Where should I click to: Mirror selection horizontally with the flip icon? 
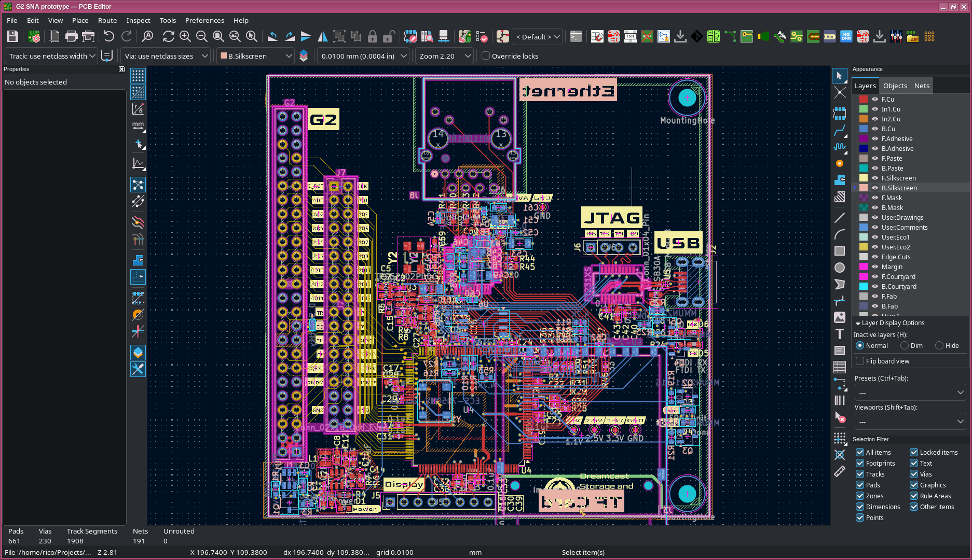point(322,36)
